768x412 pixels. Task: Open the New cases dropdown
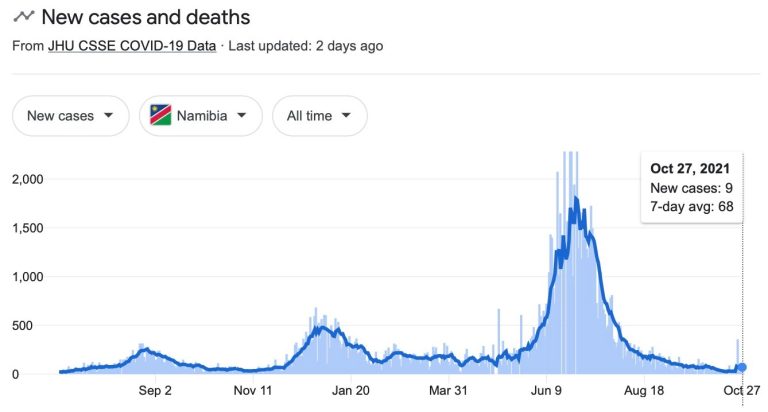pos(70,116)
